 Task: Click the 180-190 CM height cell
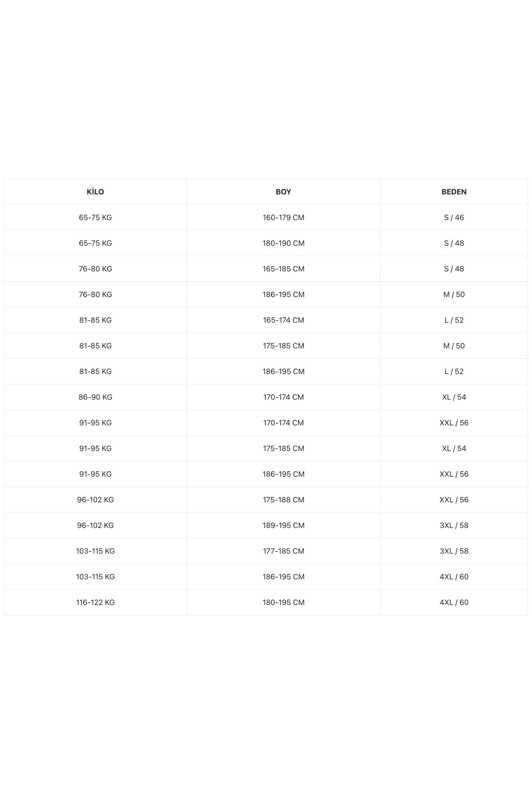point(283,243)
